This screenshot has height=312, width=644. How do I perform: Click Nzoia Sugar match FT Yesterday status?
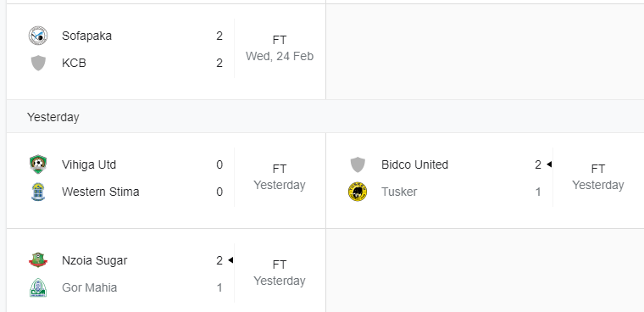coord(280,273)
